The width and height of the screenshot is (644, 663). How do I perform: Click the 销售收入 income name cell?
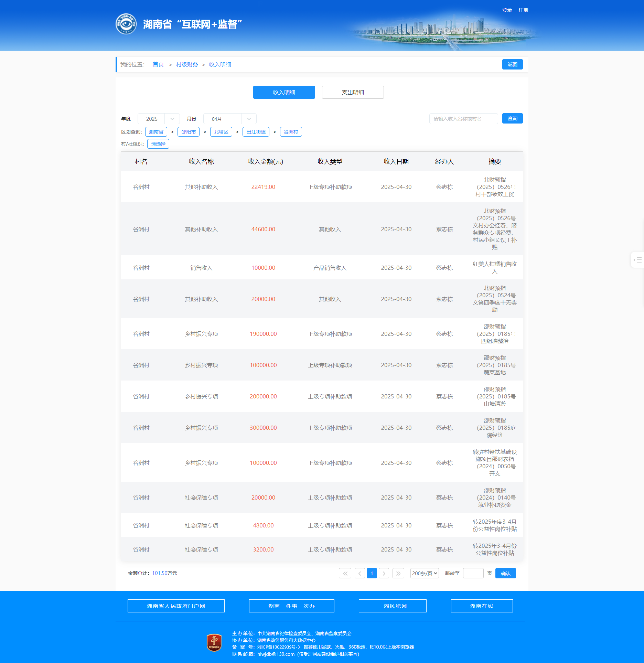201,268
